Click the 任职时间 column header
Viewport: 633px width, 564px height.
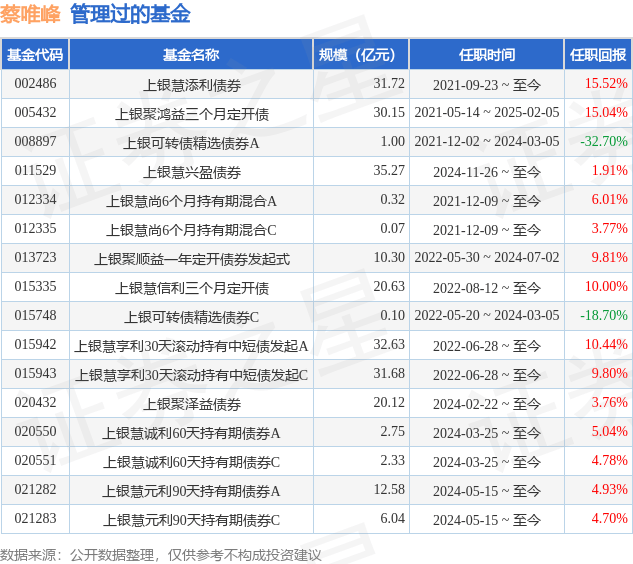pyautogui.click(x=486, y=55)
